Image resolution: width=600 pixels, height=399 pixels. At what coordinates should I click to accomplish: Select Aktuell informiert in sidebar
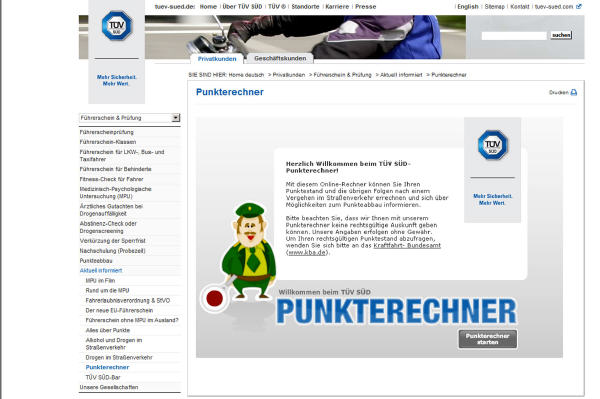[x=101, y=270]
